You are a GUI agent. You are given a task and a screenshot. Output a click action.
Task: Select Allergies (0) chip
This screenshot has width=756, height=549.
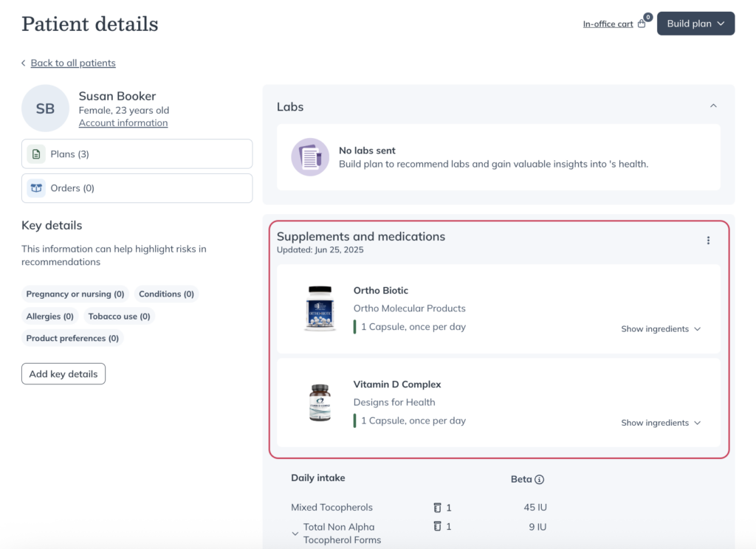(49, 317)
